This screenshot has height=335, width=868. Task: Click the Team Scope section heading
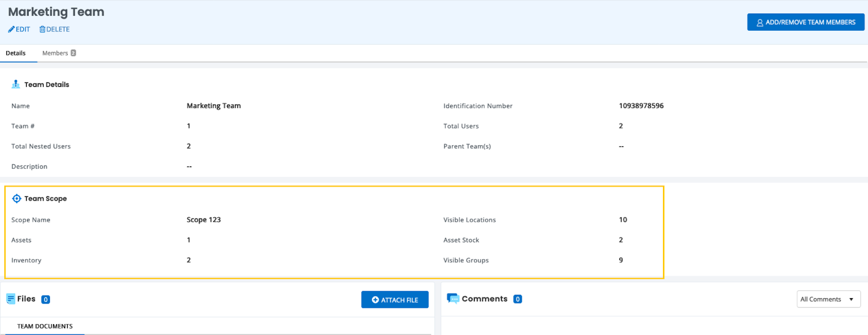point(46,198)
